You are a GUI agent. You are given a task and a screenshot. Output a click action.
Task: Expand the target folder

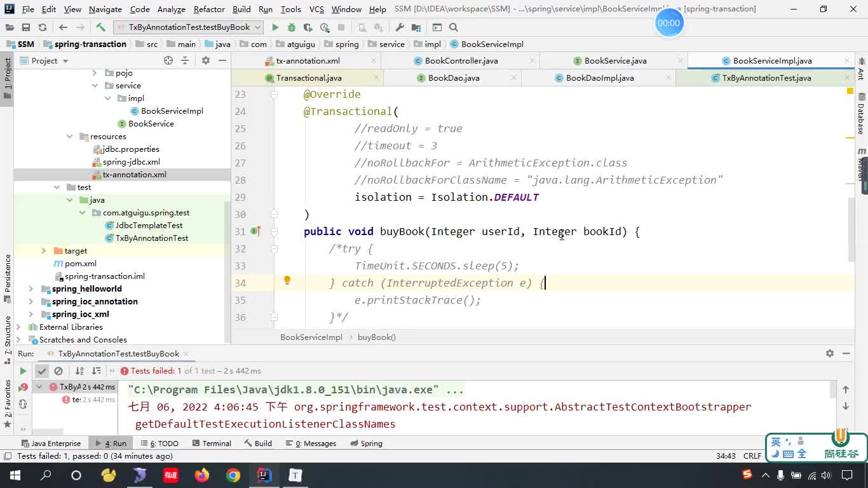(x=44, y=251)
